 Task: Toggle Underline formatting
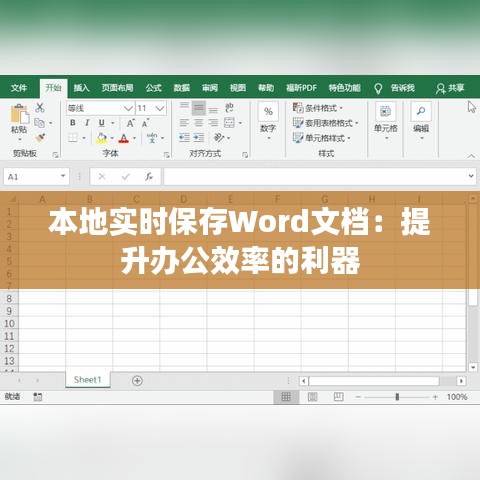(x=102, y=123)
